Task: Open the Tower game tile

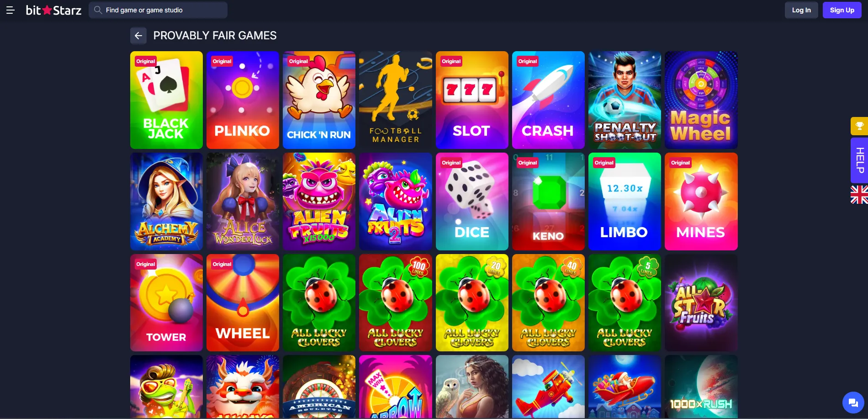Action: pos(166,303)
